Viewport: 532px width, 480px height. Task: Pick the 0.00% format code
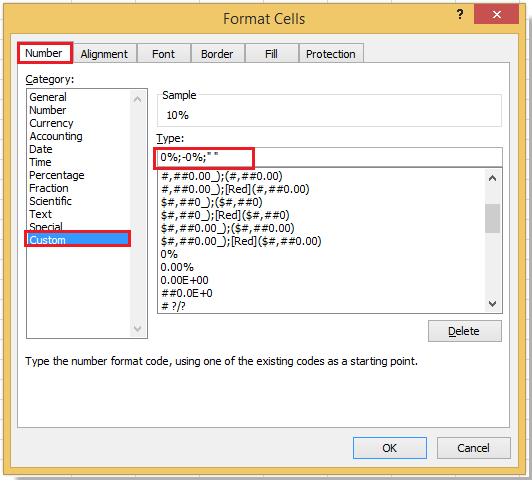click(177, 267)
